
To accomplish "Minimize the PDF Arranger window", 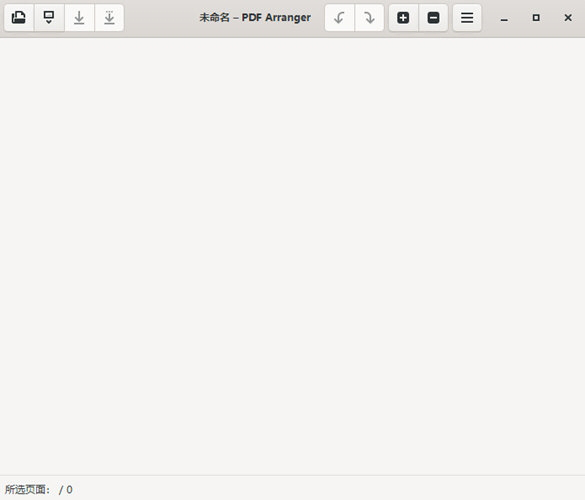I will (x=504, y=18).
